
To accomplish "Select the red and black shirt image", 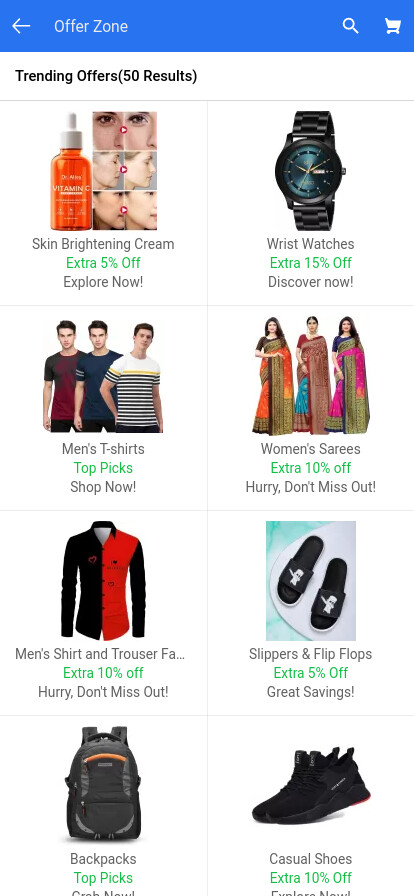I will (104, 581).
